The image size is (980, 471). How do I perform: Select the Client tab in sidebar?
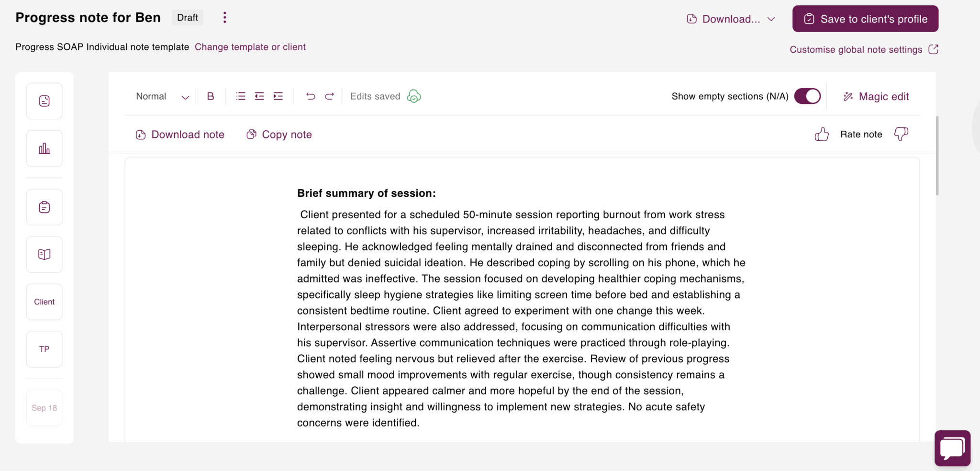(44, 302)
